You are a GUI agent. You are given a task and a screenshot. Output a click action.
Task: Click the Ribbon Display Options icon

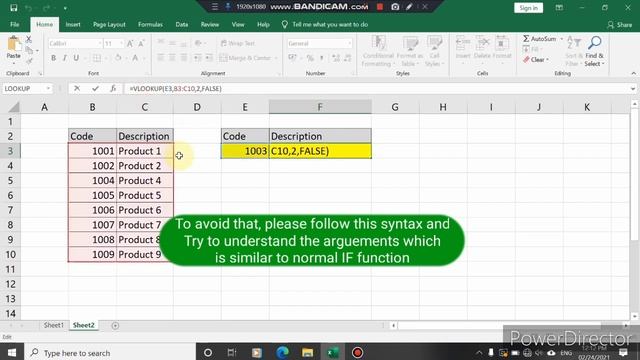click(x=559, y=8)
